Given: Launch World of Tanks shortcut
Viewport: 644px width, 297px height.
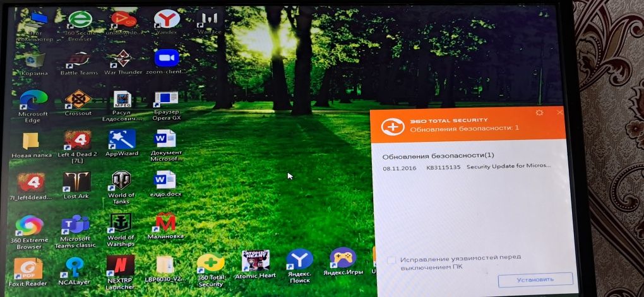Looking at the screenshot, I should tap(121, 187).
